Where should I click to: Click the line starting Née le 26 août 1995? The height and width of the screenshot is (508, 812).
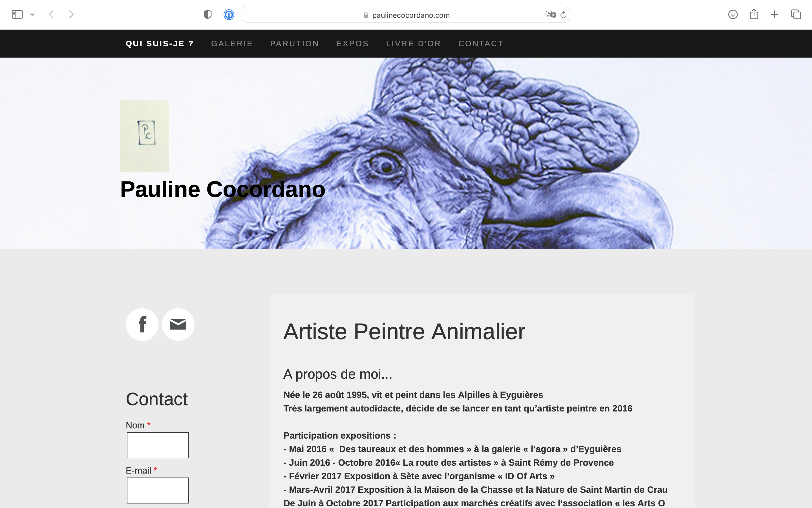pyautogui.click(x=413, y=395)
